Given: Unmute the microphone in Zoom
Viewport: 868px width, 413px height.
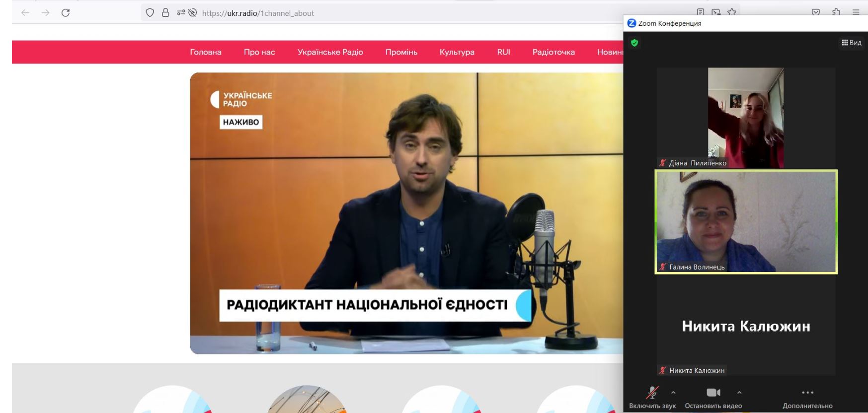Looking at the screenshot, I should click(652, 393).
